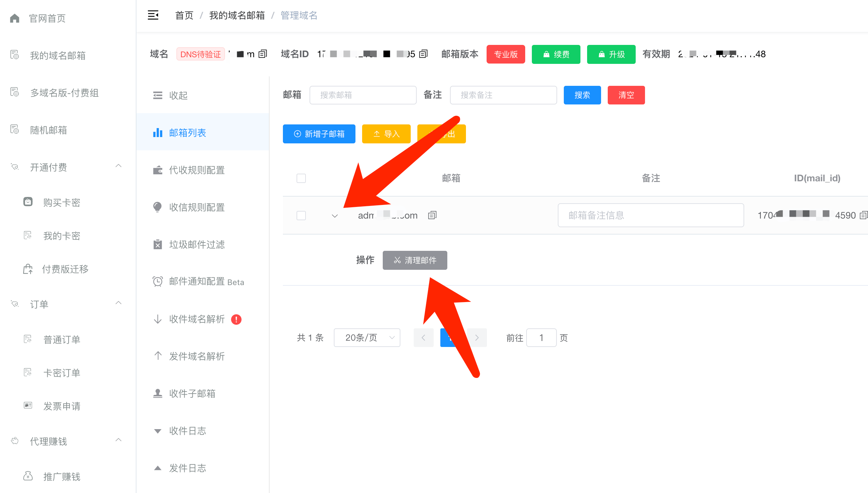This screenshot has height=493, width=868.
Task: Copy the admin mailbox address icon
Action: [x=432, y=215]
